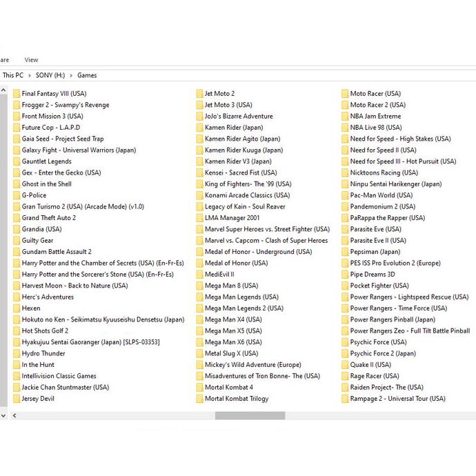Click the Gex - Enter the Gecko folder icon
Screen dimensions: 476x476
pyautogui.click(x=17, y=172)
